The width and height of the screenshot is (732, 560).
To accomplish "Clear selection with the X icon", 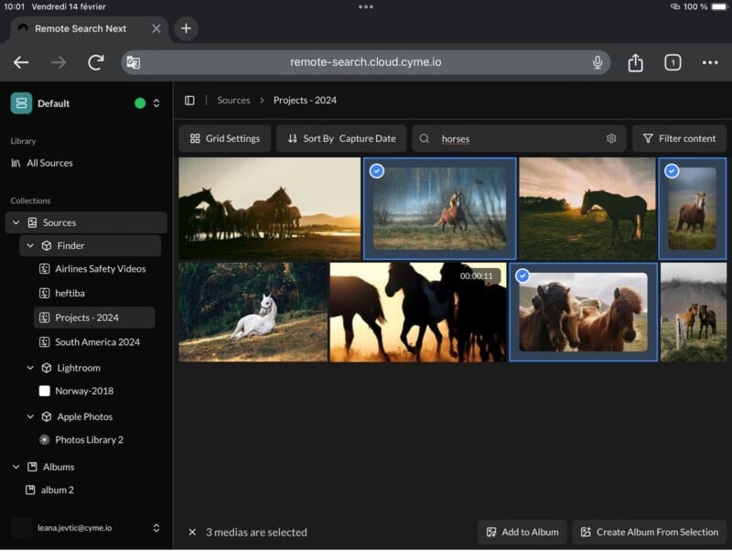I will [192, 533].
